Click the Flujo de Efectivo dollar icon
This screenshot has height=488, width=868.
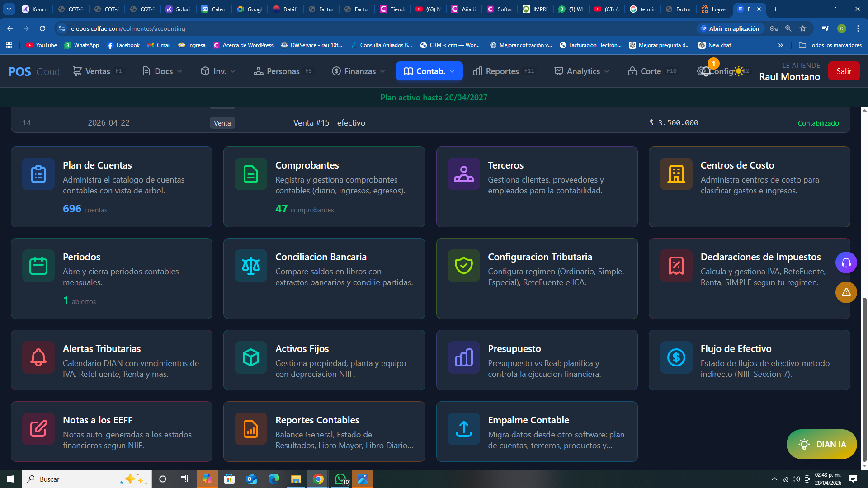tap(676, 357)
